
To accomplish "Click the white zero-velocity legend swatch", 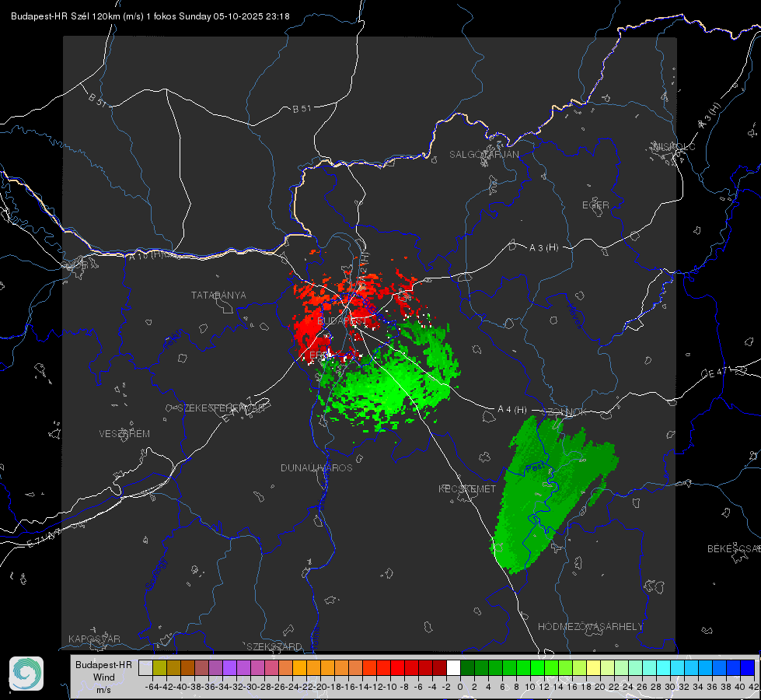I will pyautogui.click(x=453, y=667).
